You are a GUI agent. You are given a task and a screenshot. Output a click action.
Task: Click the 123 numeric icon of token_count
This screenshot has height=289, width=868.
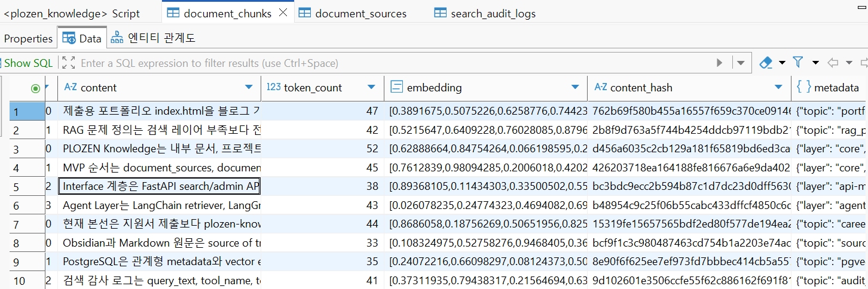(274, 88)
